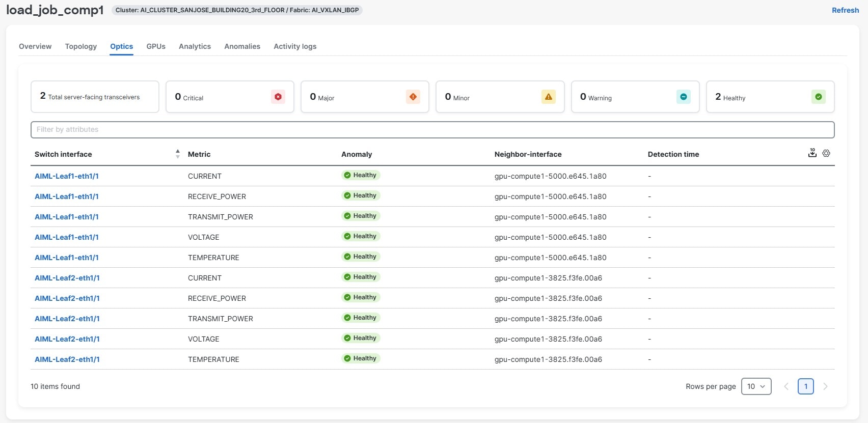
Task: Switch to the Anomalies tab
Action: [x=242, y=46]
